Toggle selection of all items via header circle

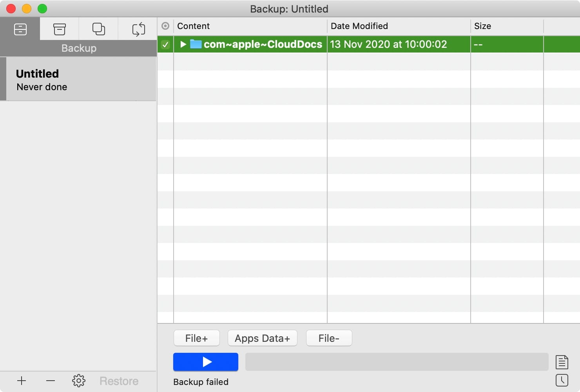click(x=165, y=26)
